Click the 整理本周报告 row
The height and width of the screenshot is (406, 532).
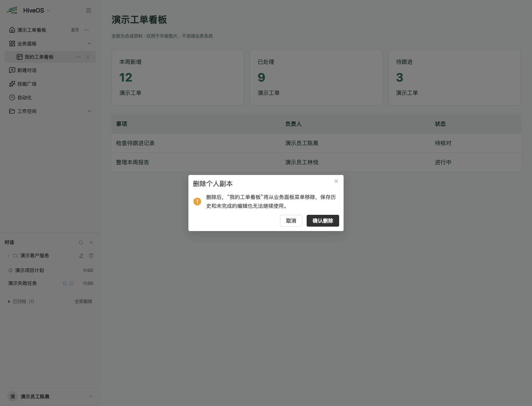316,162
